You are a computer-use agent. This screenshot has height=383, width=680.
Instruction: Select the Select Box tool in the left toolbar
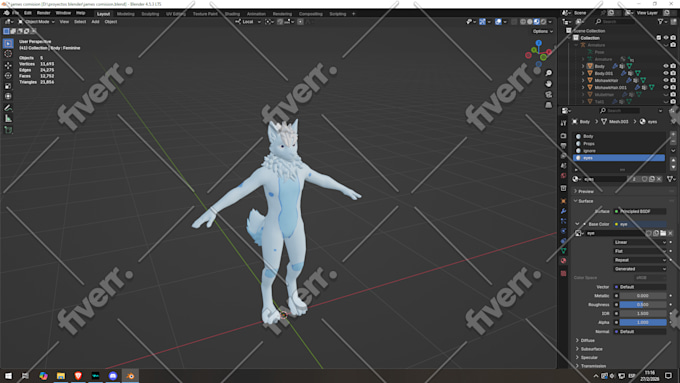[x=8, y=43]
